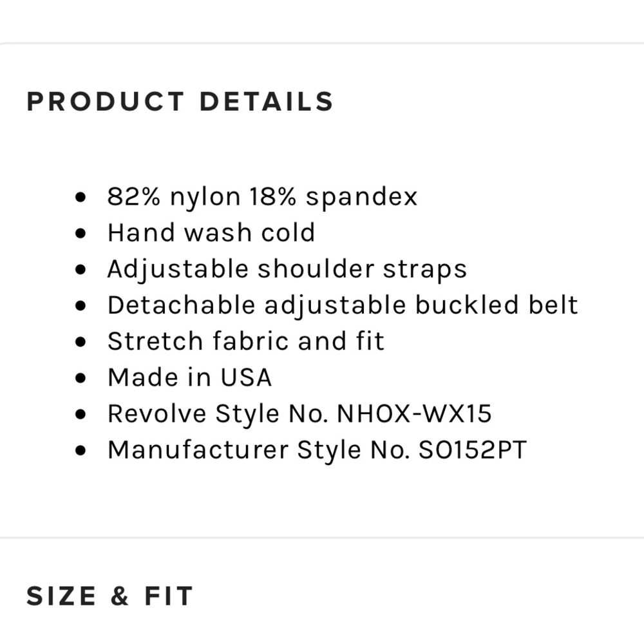The height and width of the screenshot is (644, 644).
Task: Click the Made in USA line
Action: (189, 377)
